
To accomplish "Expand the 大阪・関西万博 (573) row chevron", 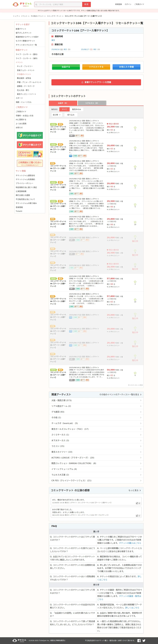I will coord(141,401).
